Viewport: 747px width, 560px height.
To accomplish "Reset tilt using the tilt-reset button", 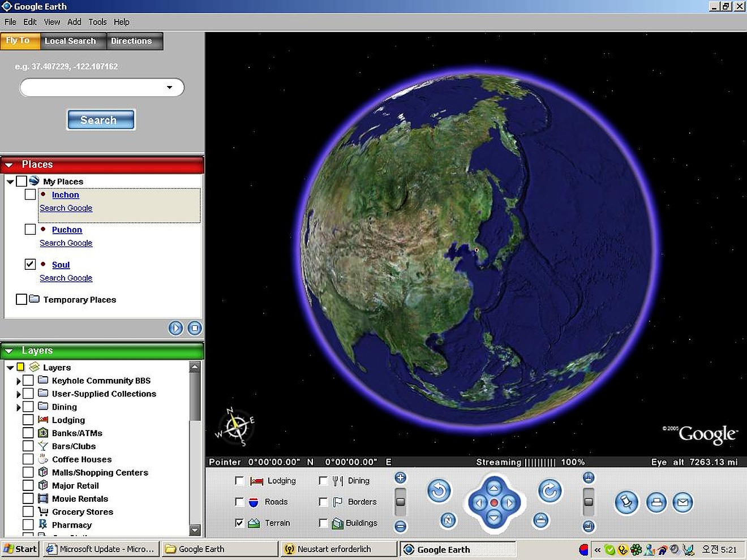I will point(540,520).
